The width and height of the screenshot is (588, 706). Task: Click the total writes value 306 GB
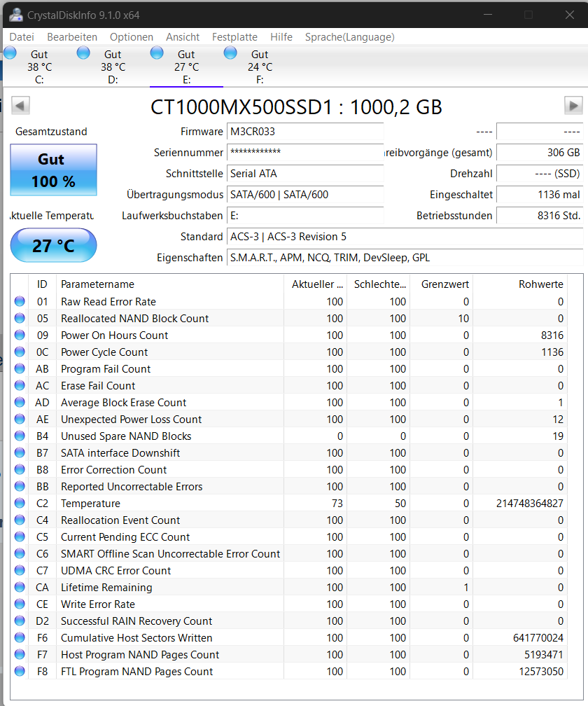[x=540, y=153]
